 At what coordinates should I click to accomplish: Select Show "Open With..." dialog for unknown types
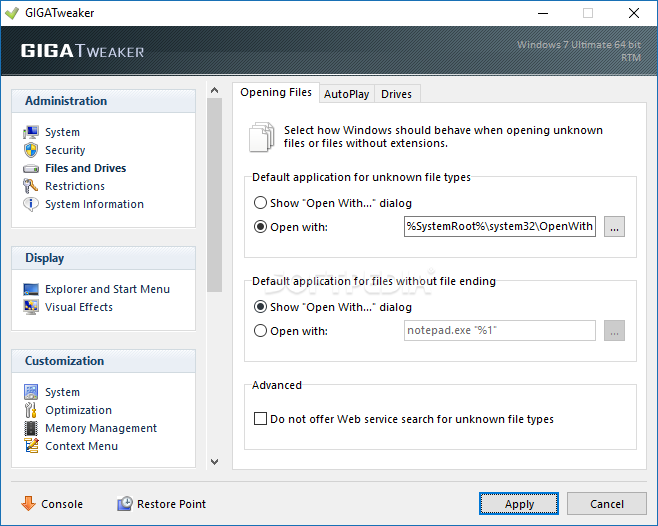(x=261, y=203)
